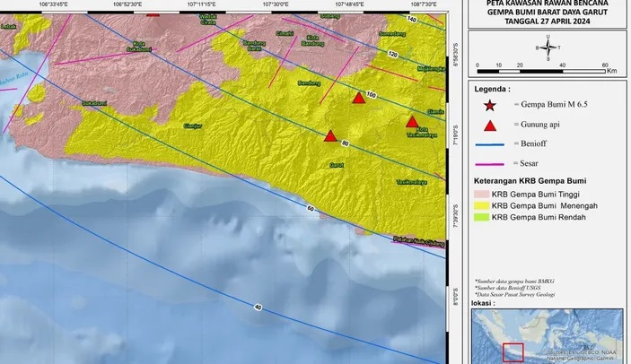631x364 pixels.
Task: Click the 40 depth contour label in the sea
Action: click(x=258, y=308)
